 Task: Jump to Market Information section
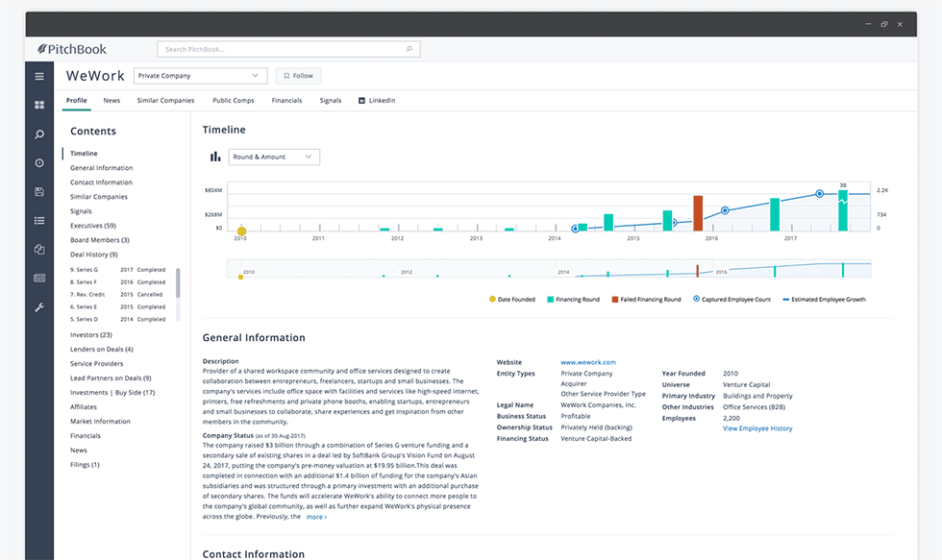pyautogui.click(x=100, y=422)
